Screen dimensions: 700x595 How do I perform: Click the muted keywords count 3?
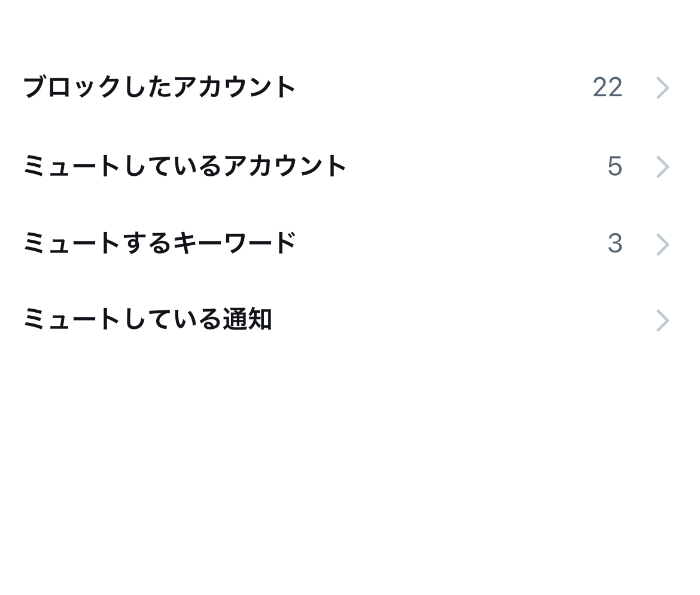[614, 244]
